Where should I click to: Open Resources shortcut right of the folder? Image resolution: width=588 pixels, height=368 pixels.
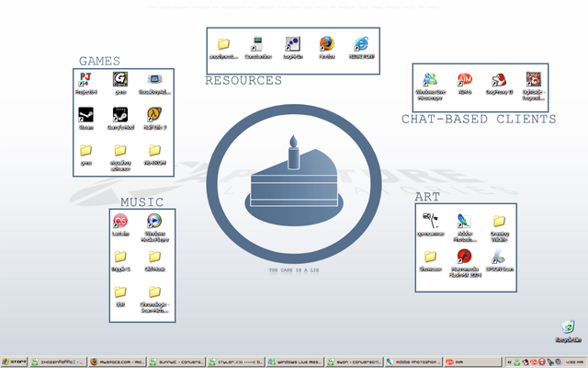click(x=257, y=44)
